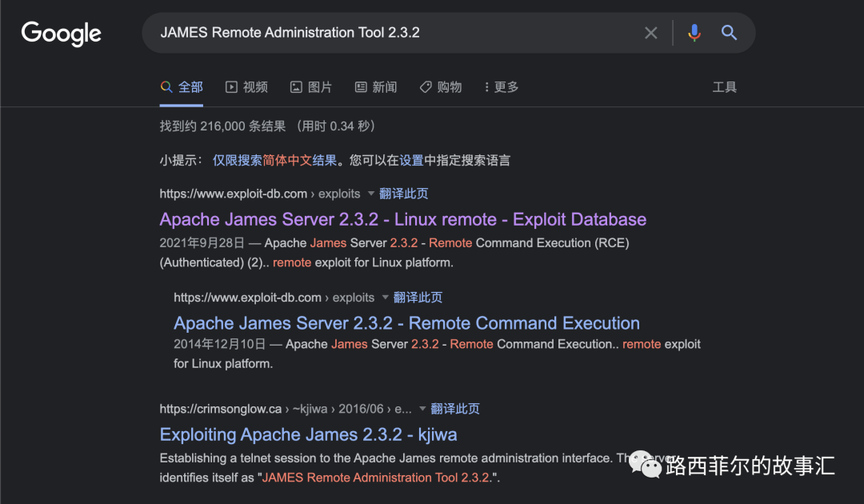This screenshot has height=504, width=864.
Task: Click 仅限搜索简体中文结果 link
Action: (x=274, y=160)
